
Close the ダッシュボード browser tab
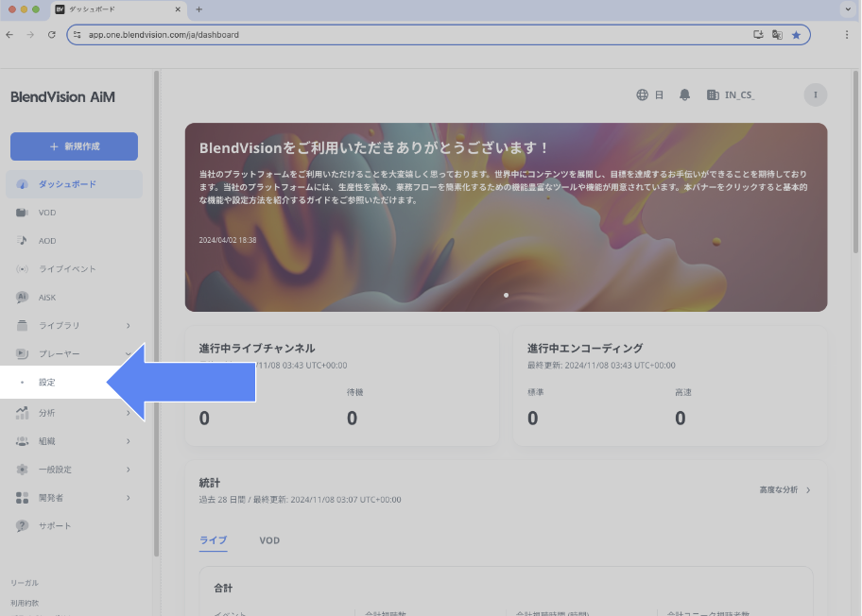[x=178, y=9]
